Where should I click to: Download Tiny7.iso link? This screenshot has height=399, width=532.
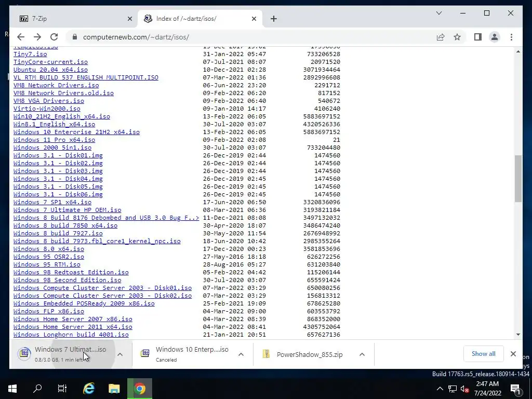tap(30, 54)
